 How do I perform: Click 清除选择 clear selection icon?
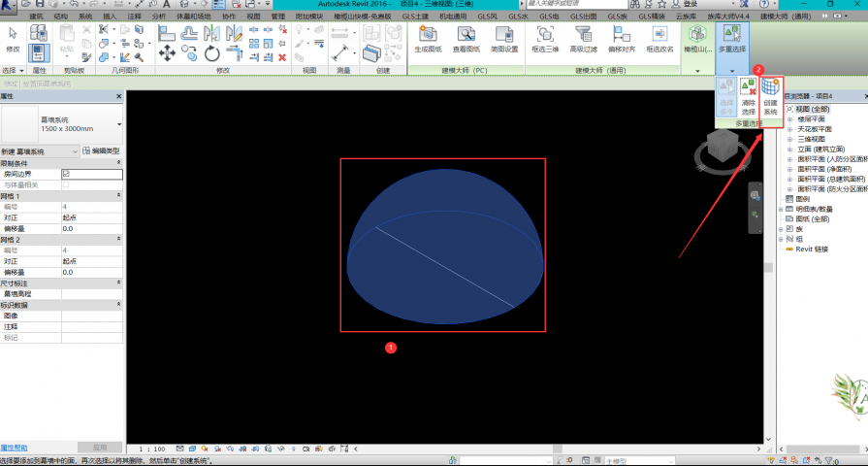tap(749, 97)
